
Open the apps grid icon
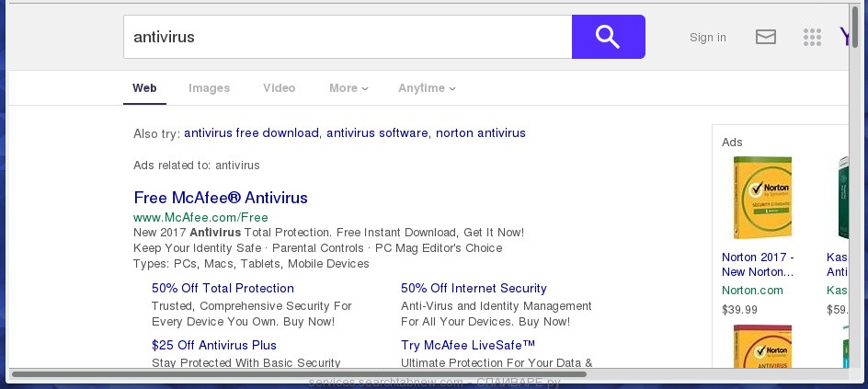click(x=812, y=37)
